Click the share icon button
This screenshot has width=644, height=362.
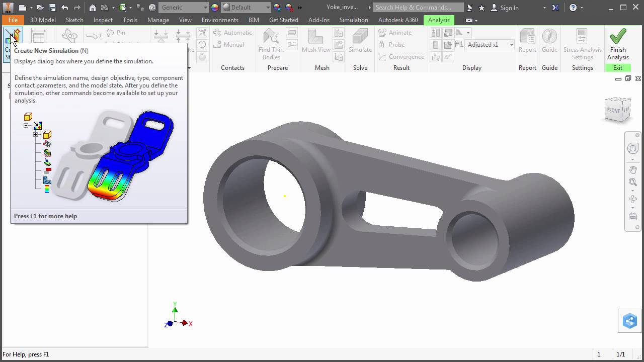click(x=630, y=321)
